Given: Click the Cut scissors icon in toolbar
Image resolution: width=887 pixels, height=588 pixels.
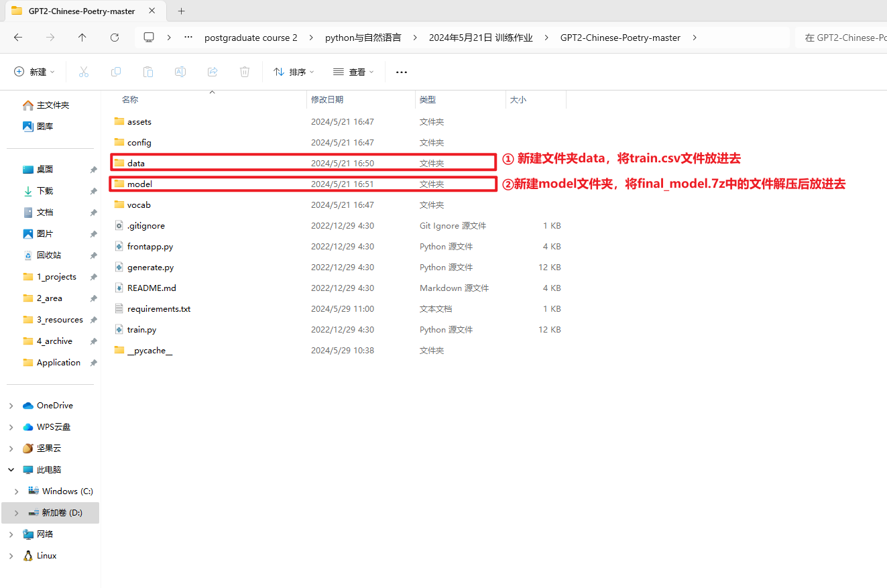Looking at the screenshot, I should coord(84,72).
